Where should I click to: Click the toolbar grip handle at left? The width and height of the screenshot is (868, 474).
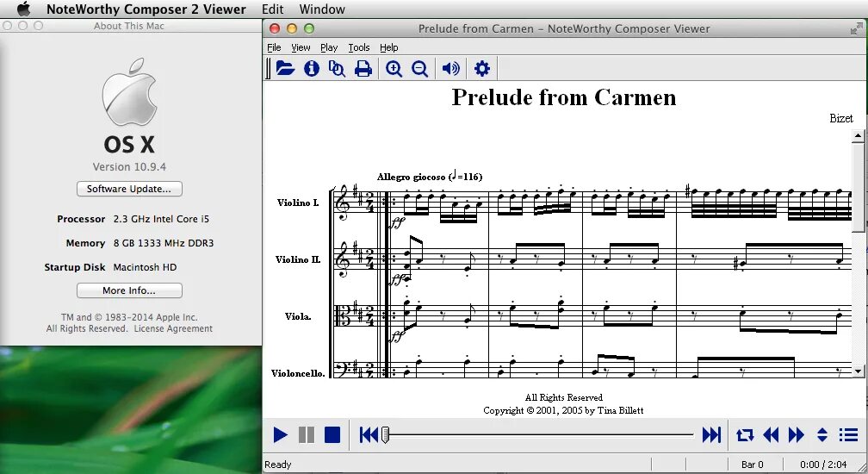(x=269, y=69)
